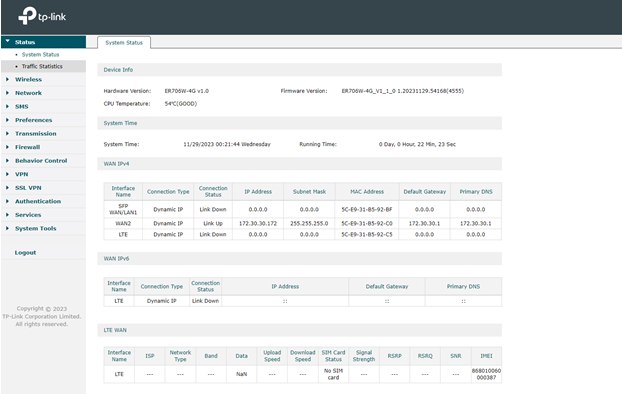This screenshot has height=394, width=622.
Task: Click the RSRP column header
Action: [x=394, y=356]
